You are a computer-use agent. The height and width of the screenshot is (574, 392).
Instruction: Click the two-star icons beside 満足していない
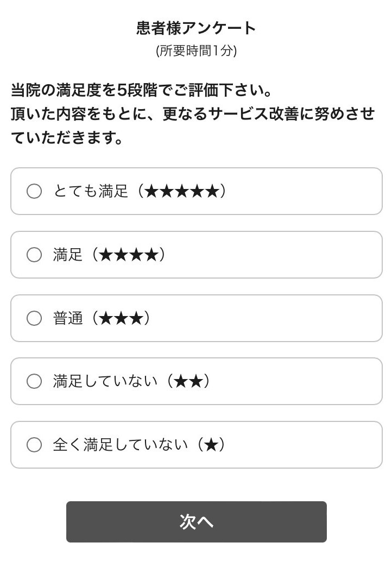click(x=189, y=381)
